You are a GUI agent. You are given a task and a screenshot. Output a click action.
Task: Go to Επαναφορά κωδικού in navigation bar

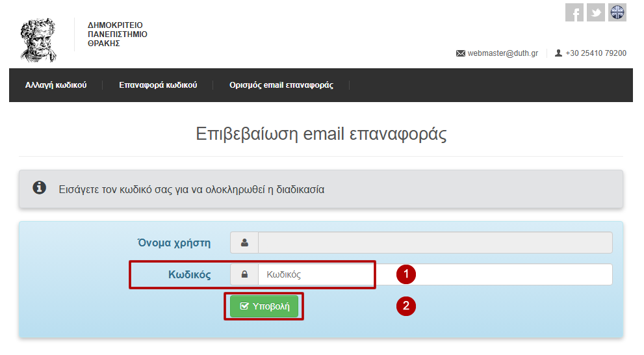pos(158,85)
